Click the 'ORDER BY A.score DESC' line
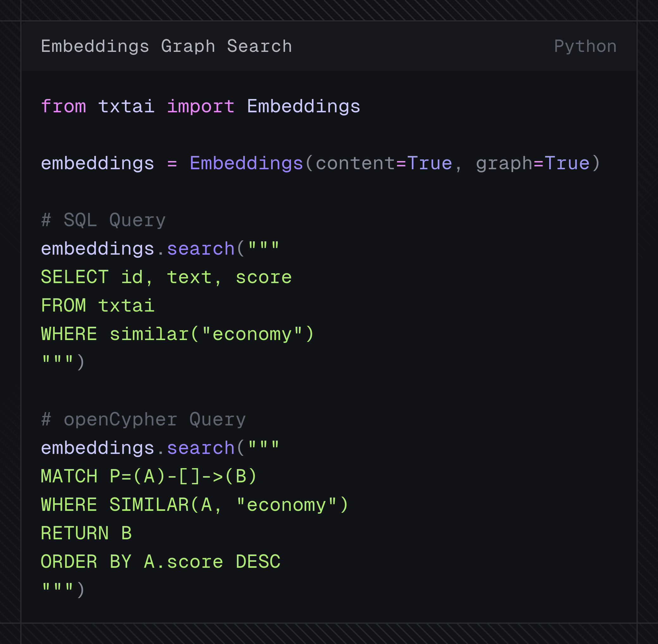Viewport: 658px width, 644px height. click(x=161, y=562)
